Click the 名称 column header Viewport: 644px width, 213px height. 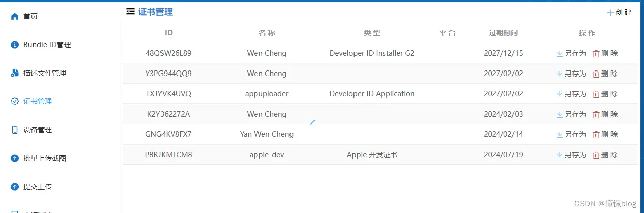click(x=267, y=33)
